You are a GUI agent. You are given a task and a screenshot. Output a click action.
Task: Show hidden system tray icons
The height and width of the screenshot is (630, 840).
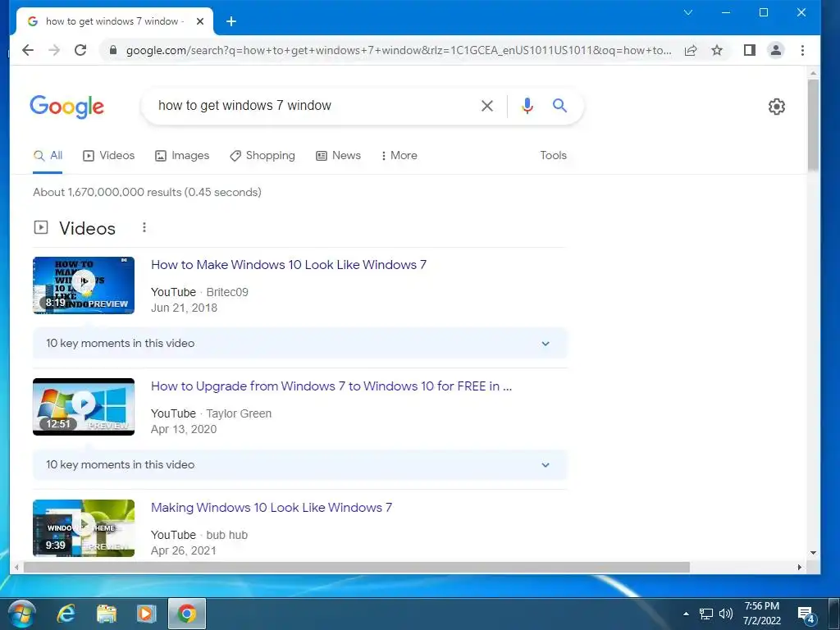(687, 614)
